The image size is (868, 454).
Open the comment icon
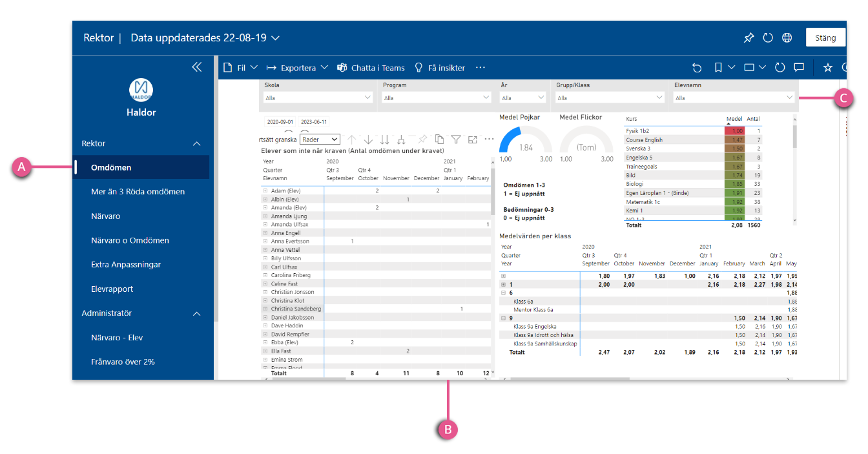point(799,67)
